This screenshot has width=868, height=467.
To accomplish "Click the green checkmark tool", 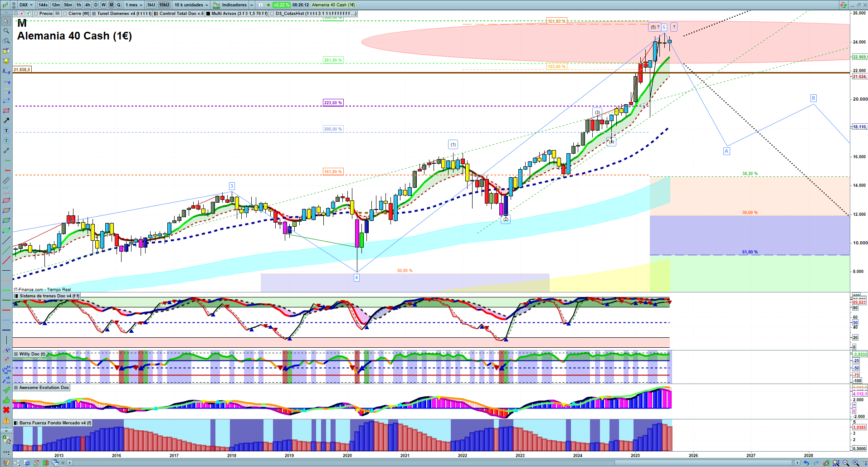I will [6, 390].
